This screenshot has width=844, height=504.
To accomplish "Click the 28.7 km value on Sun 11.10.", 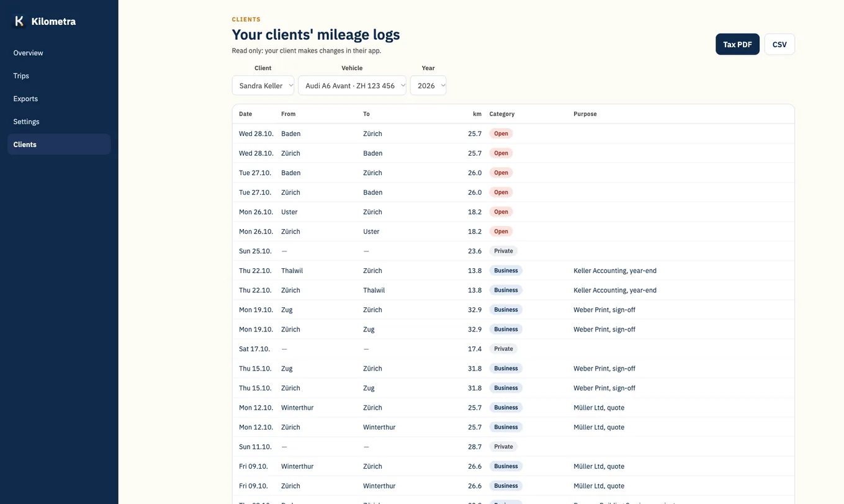I will [475, 447].
